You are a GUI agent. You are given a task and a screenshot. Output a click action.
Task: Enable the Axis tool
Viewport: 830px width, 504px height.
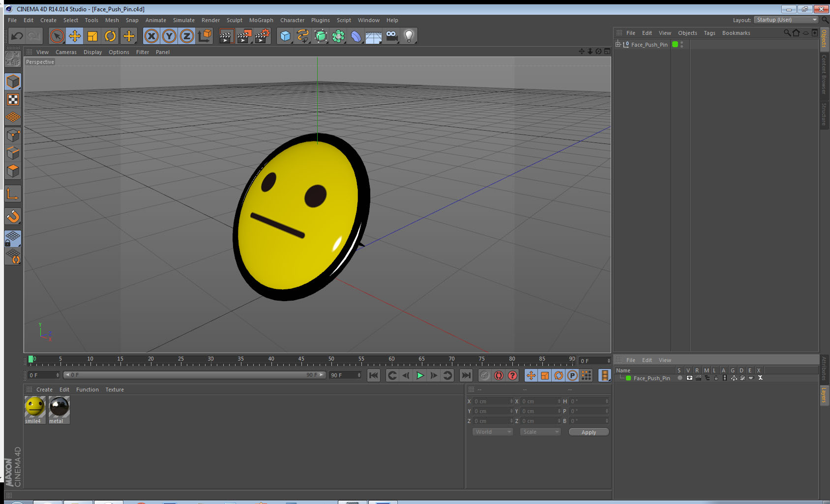pos(13,194)
